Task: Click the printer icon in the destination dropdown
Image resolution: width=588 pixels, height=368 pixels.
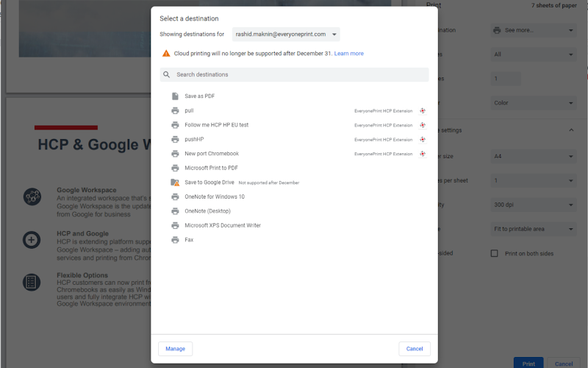Action: pyautogui.click(x=497, y=30)
